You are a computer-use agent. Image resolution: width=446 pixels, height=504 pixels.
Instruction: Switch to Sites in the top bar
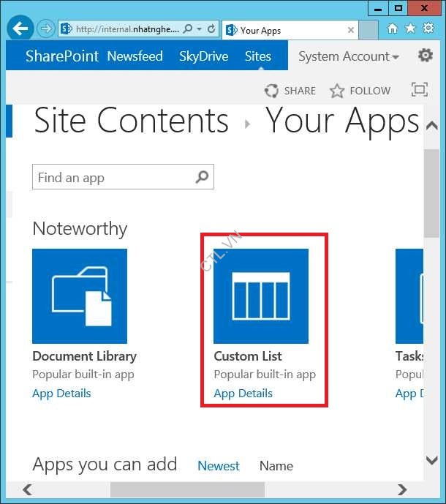pos(258,56)
